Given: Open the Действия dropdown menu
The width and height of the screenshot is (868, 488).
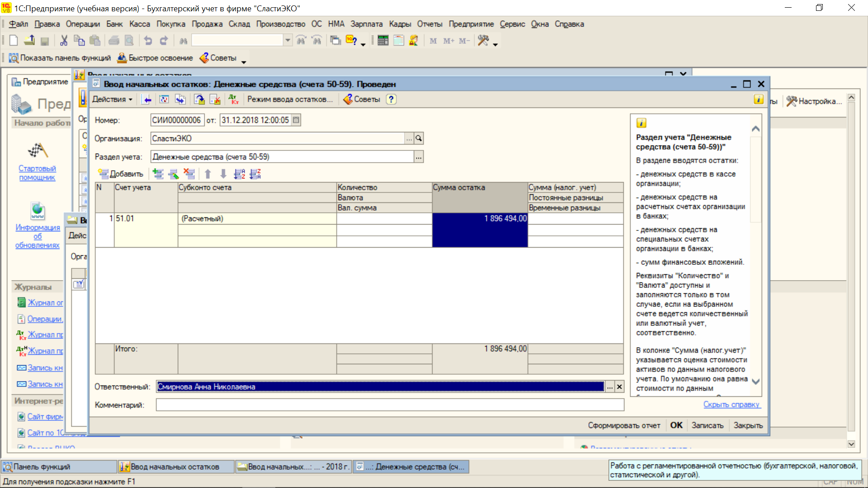Looking at the screenshot, I should coord(112,99).
